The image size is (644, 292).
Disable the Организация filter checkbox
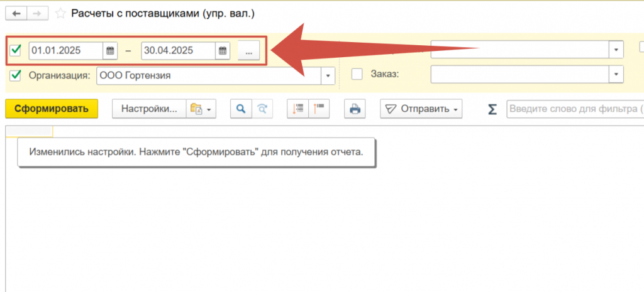tap(16, 75)
